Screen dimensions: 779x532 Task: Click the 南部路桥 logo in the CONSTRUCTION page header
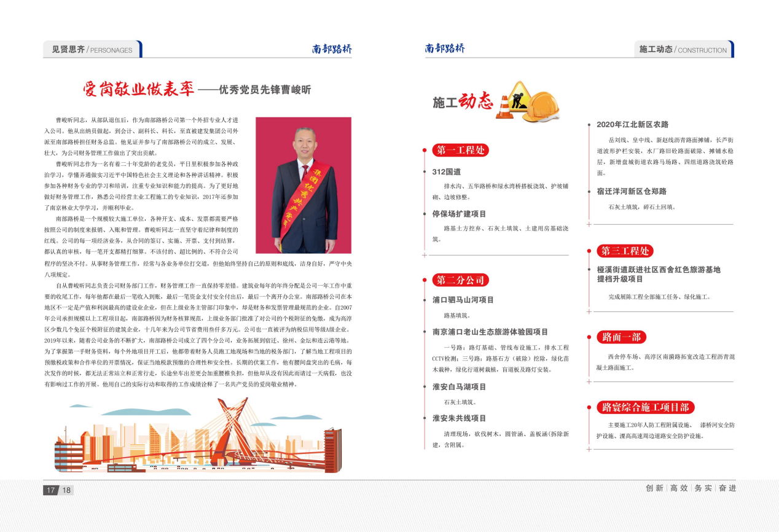pos(445,49)
